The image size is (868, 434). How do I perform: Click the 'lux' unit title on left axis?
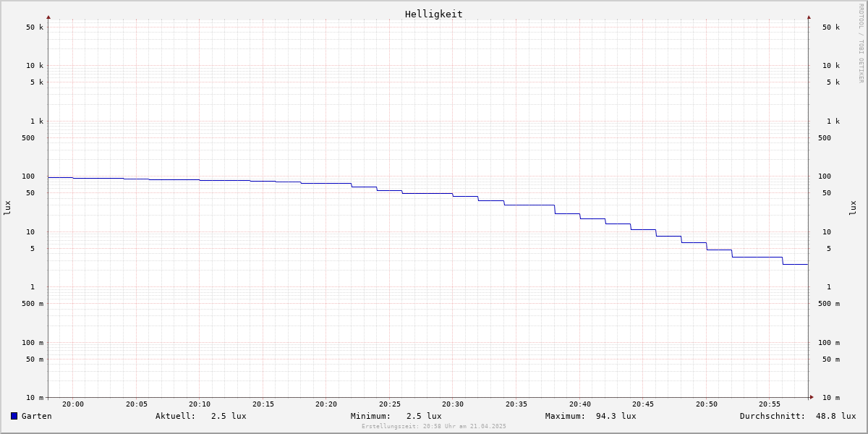point(7,208)
